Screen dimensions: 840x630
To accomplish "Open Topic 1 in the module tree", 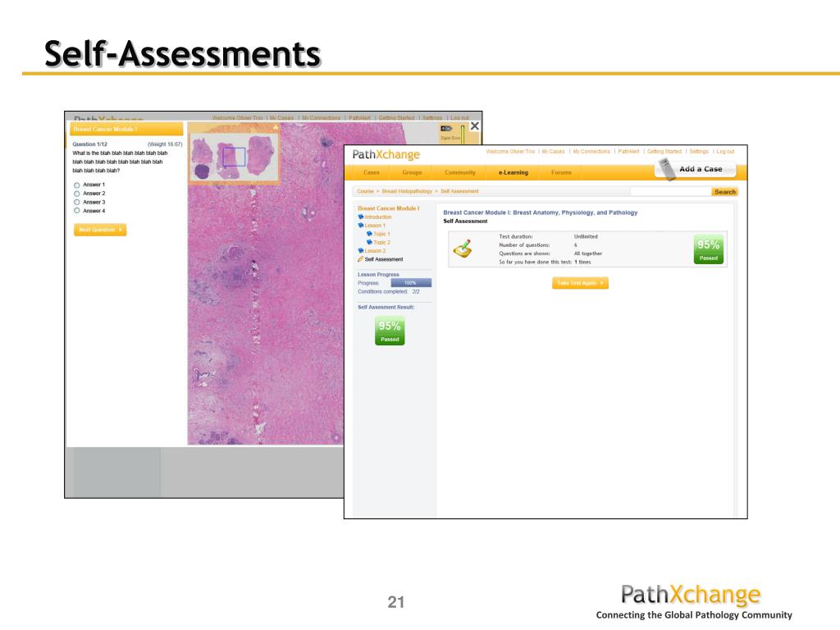I will 381,234.
